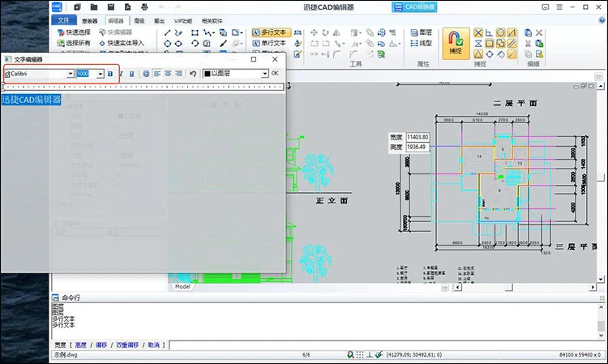
Task: Click the 快速选择 quick select tool
Action: (x=74, y=32)
